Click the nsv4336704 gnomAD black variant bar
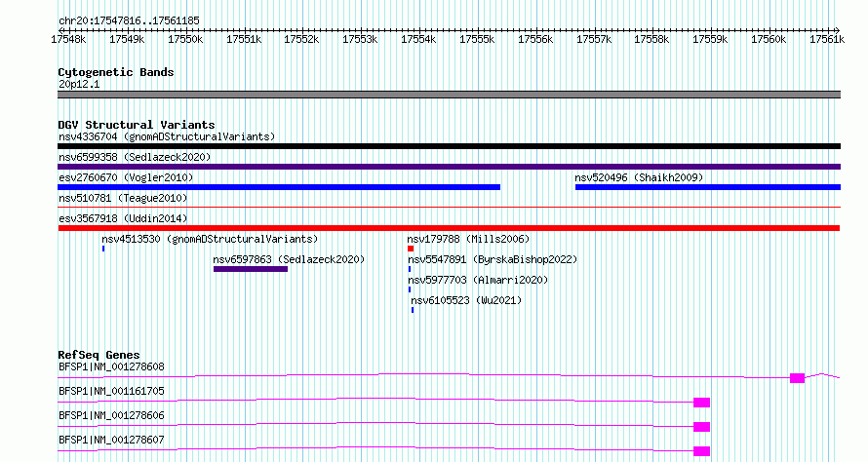 (449, 146)
